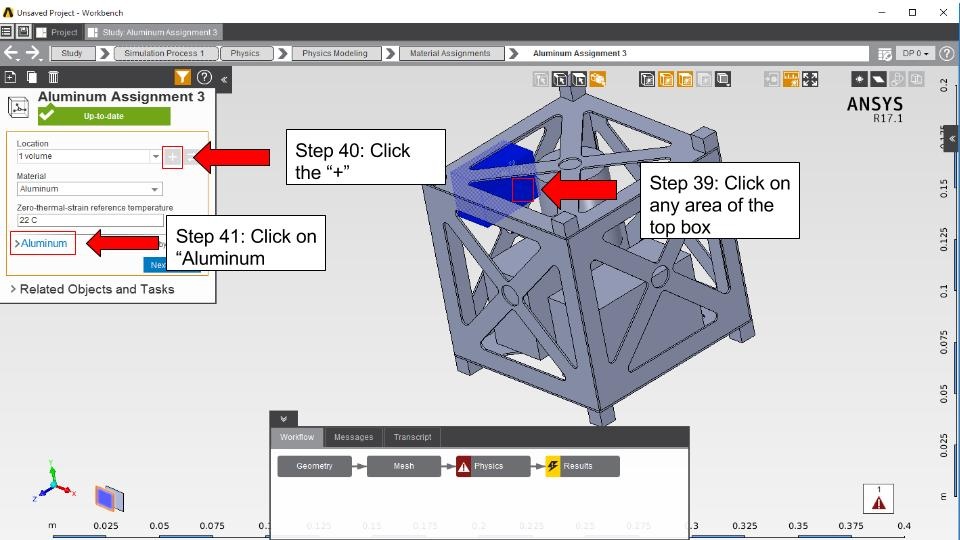This screenshot has width=960, height=540.
Task: Fit view with the four-arrows icon
Action: [x=810, y=79]
